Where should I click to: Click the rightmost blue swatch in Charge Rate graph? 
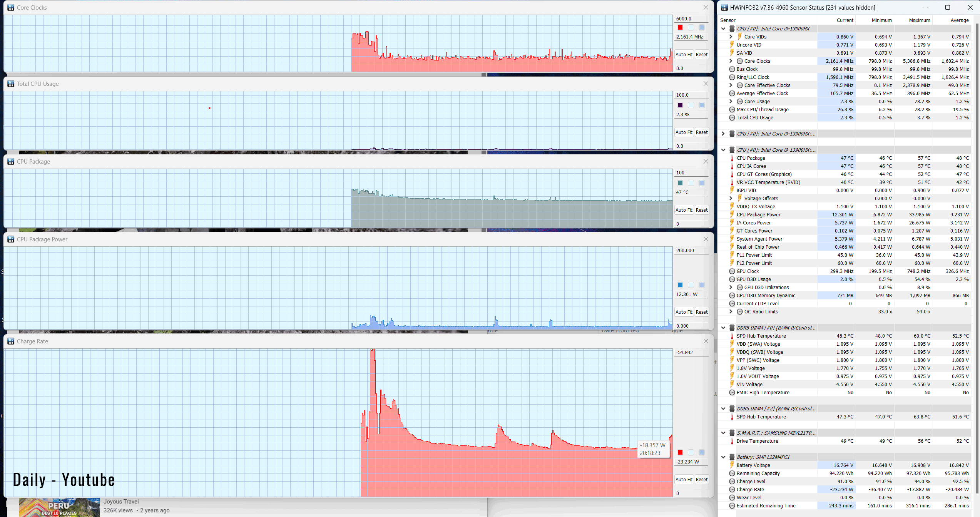(x=702, y=452)
